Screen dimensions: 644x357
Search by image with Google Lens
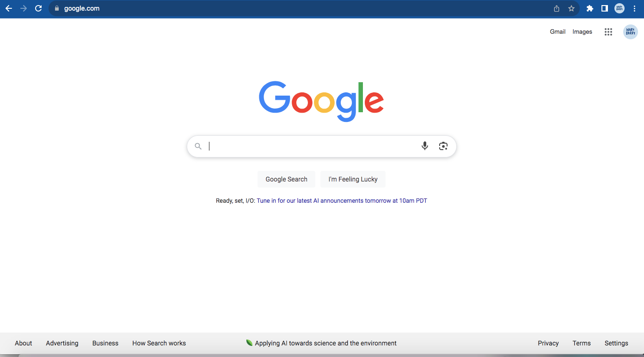443,146
